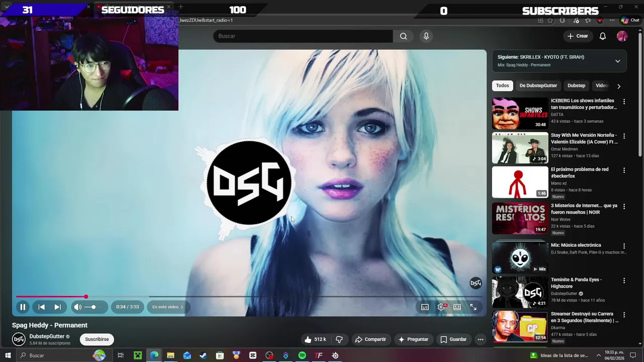Add page to favorites star in Edge
644x362 pixels.
pos(550,20)
